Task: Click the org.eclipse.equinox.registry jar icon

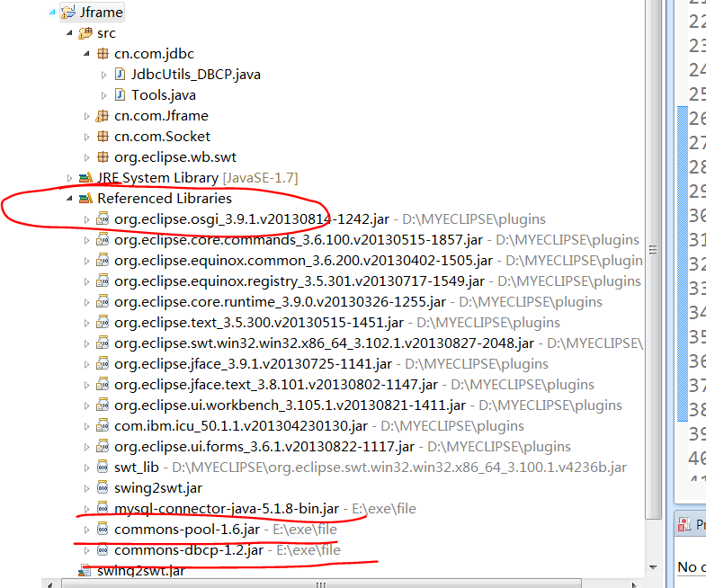Action: (103, 281)
